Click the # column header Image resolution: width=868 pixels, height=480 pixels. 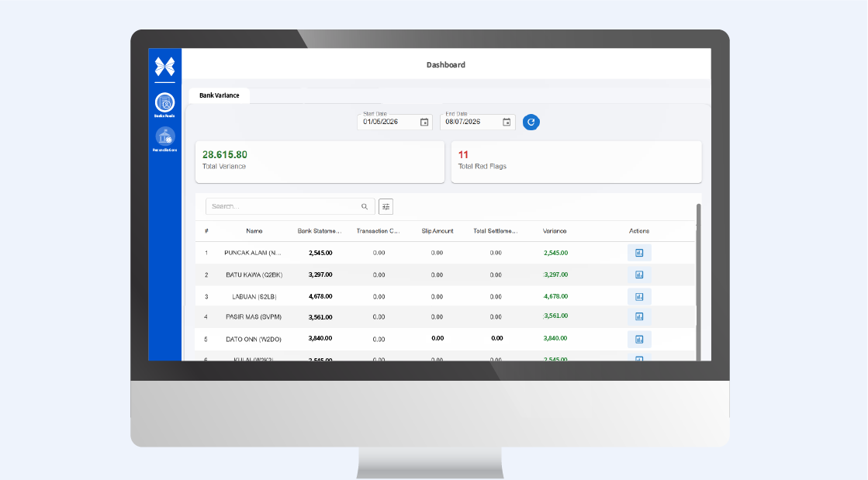[x=206, y=231]
